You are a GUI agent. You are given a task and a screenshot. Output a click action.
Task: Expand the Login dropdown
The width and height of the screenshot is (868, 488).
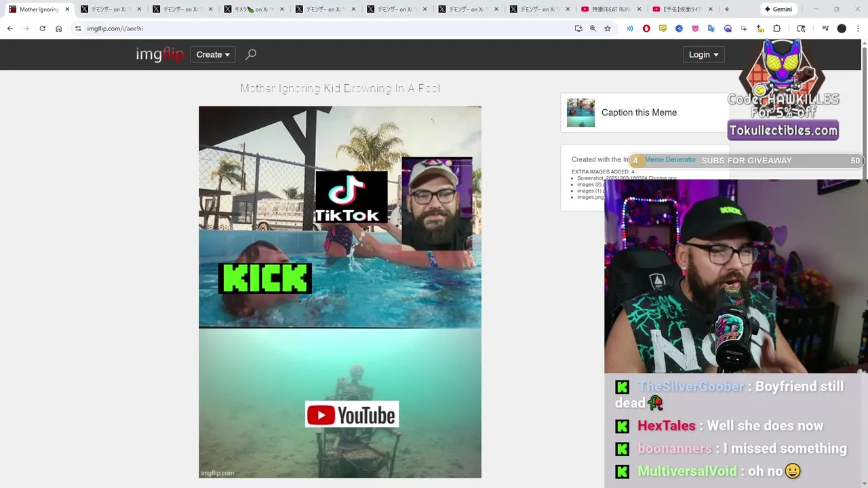pos(704,55)
